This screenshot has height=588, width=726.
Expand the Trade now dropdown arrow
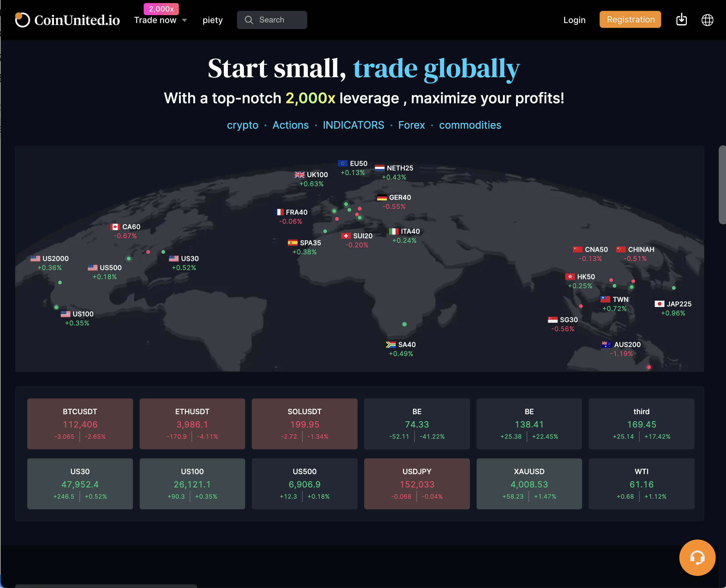(185, 20)
